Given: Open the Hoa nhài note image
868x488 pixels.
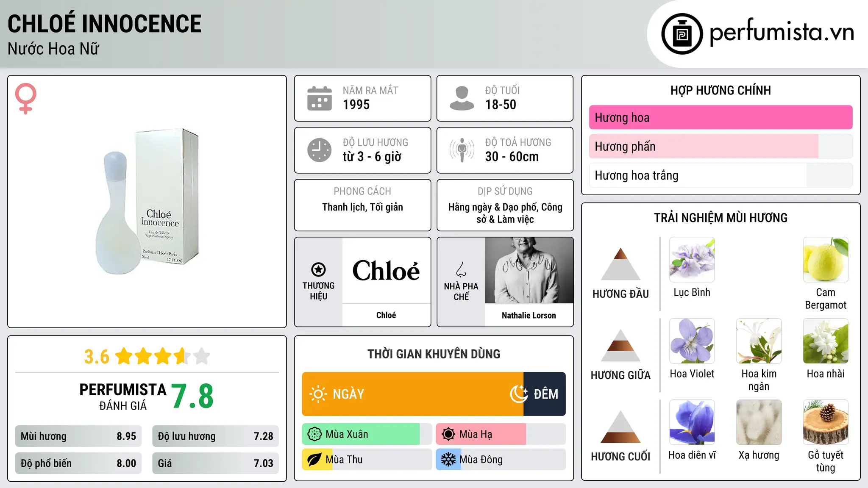Looking at the screenshot, I should 826,341.
